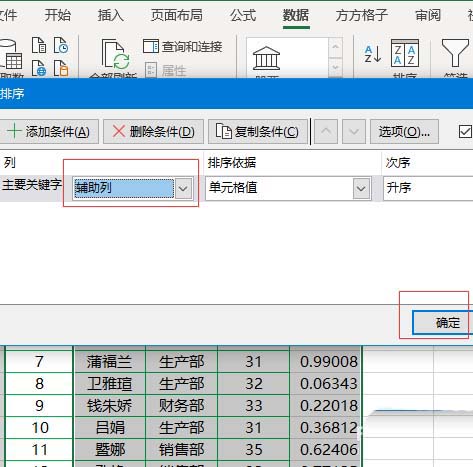
Task: Select cell with value 0.22018
Action: coord(326,406)
